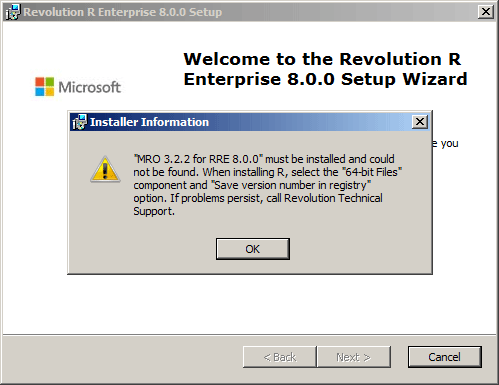
Task: Close the Installer Information dialog with X
Action: (x=420, y=122)
